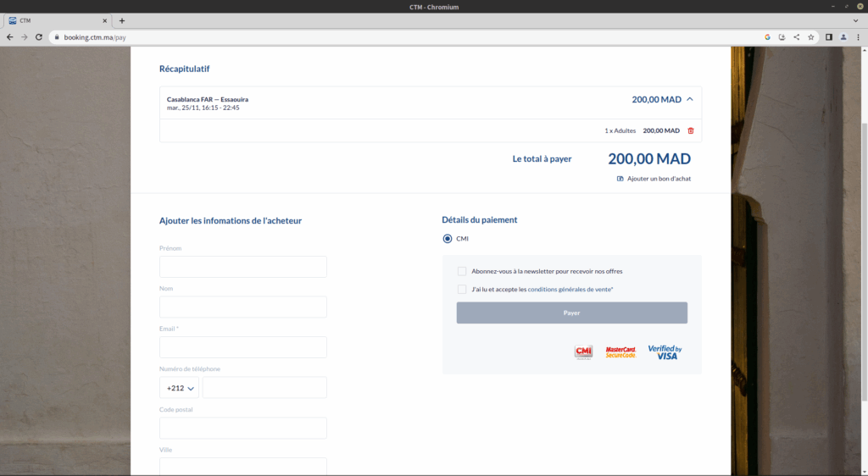
Task: Click the share icon in address bar
Action: pyautogui.click(x=796, y=37)
